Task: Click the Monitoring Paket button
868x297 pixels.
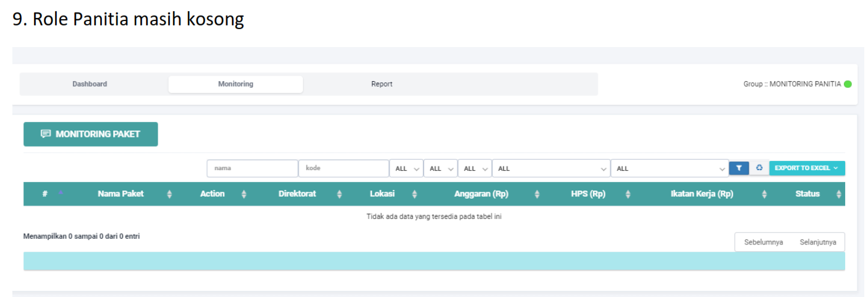Action: pyautogui.click(x=90, y=134)
